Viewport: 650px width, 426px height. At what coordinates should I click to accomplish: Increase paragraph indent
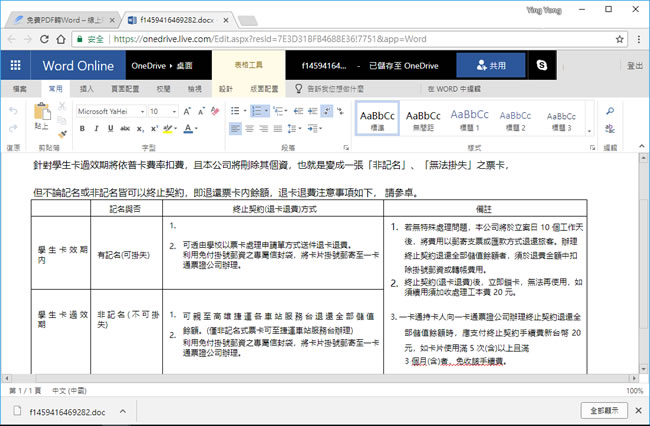point(313,111)
